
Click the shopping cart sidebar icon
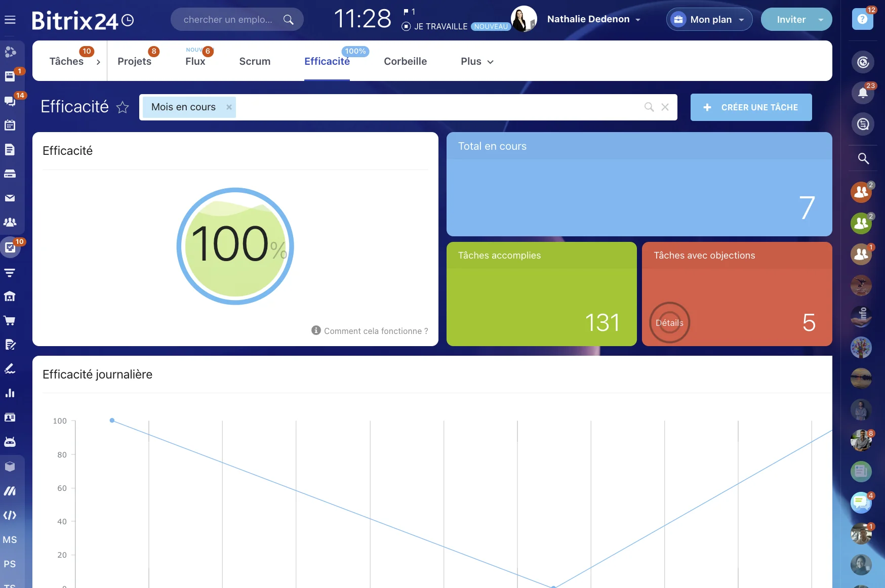click(10, 320)
